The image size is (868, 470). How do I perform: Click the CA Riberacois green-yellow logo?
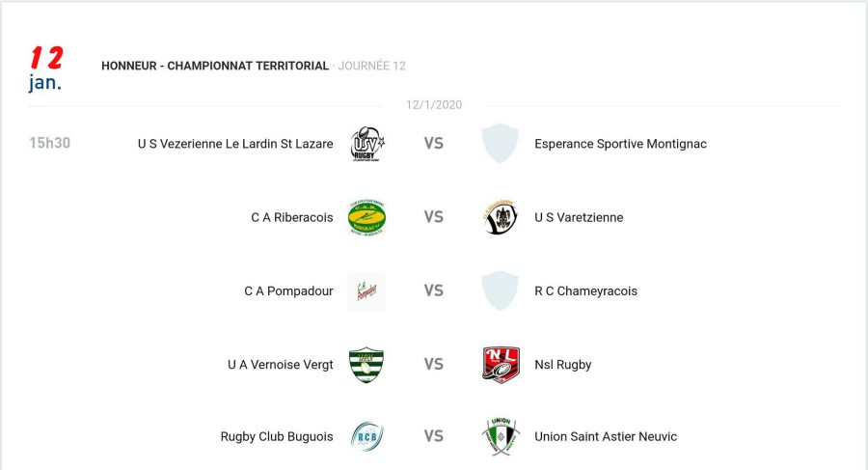click(x=366, y=217)
